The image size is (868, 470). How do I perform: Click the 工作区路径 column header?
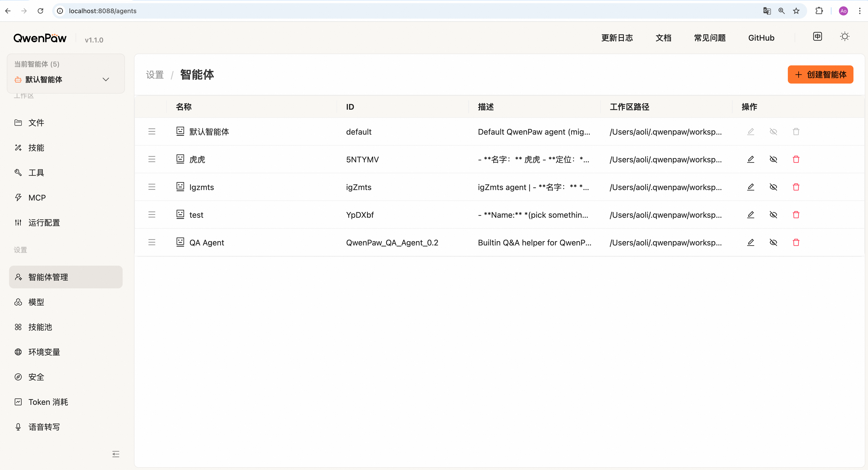click(x=630, y=107)
